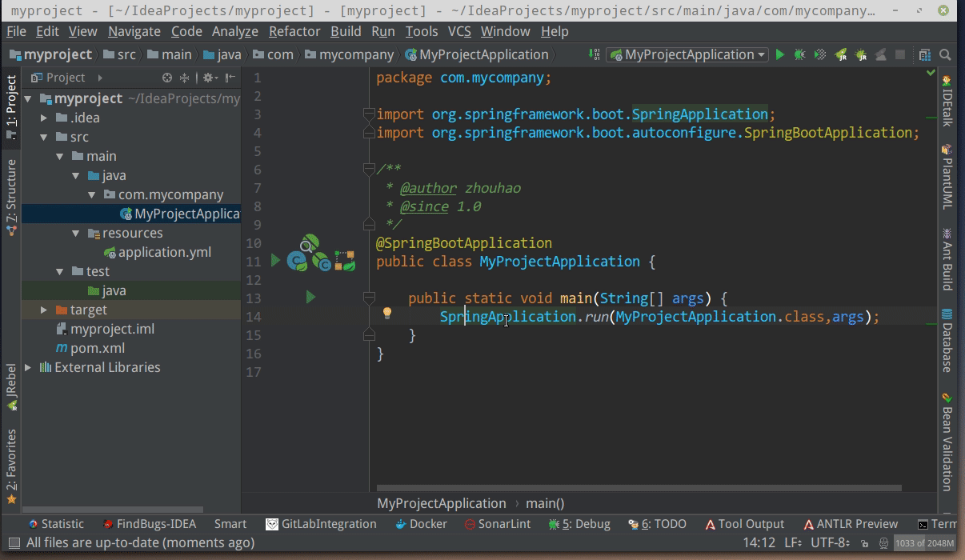
Task: Open the Docker tool window
Action: click(x=421, y=524)
